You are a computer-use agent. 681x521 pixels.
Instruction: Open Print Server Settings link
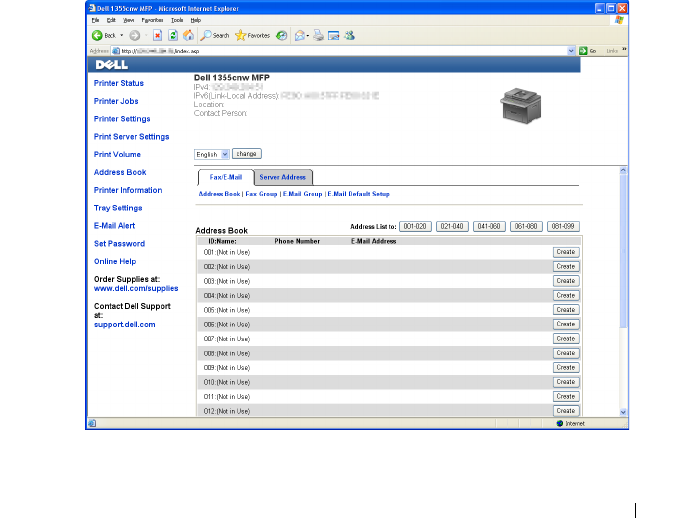point(132,136)
